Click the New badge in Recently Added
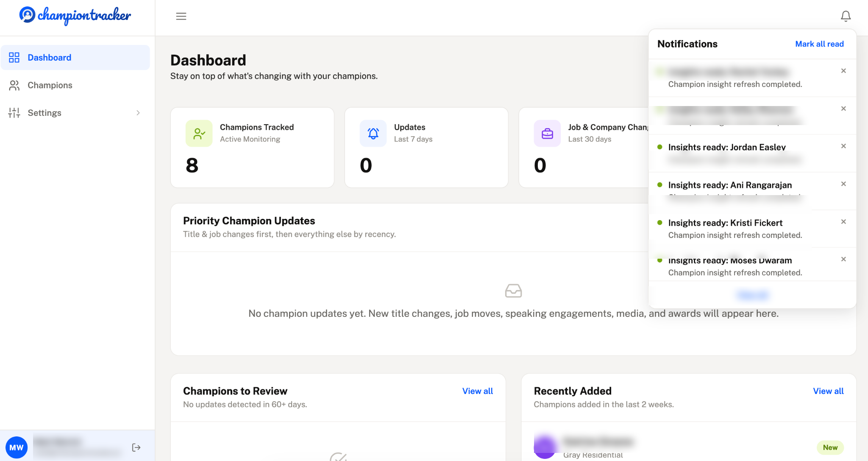 click(830, 447)
